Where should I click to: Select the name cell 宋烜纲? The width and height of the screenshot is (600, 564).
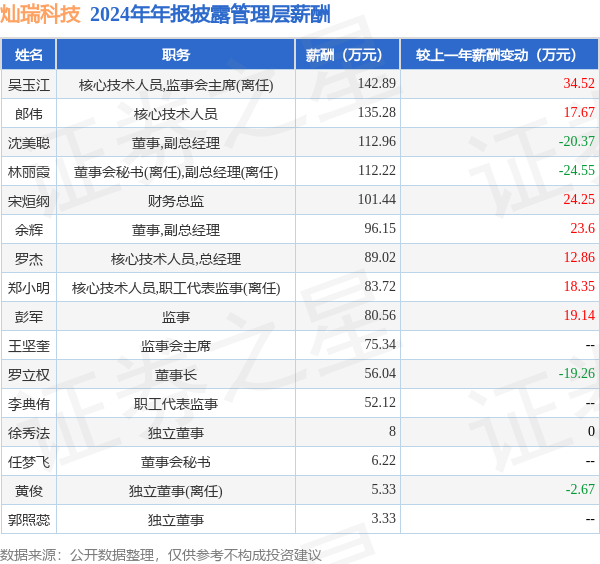tap(29, 201)
